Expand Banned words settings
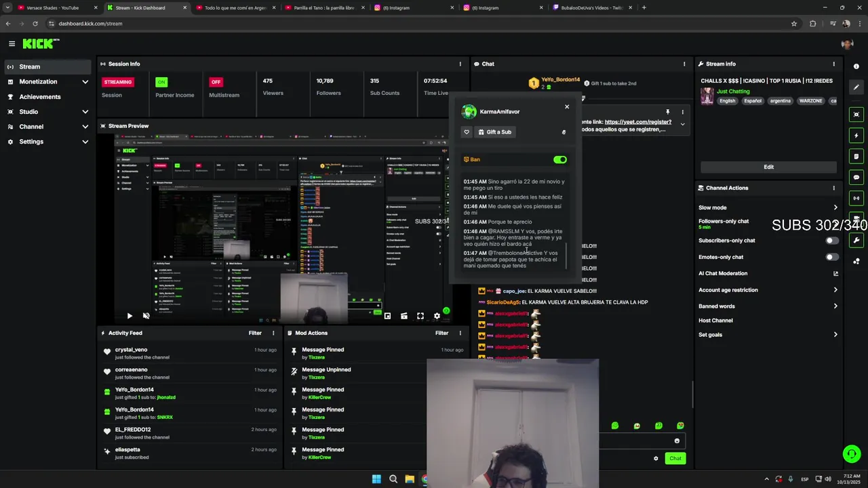This screenshot has height=488, width=868. click(768, 306)
